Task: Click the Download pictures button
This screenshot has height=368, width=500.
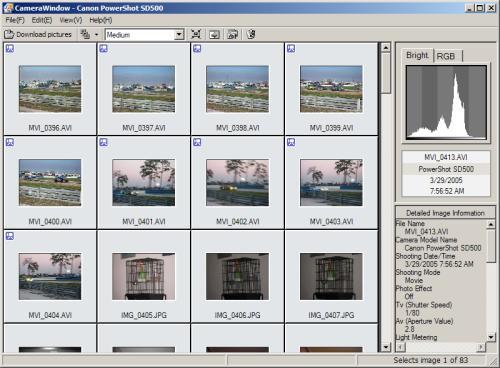Action: pyautogui.click(x=38, y=34)
